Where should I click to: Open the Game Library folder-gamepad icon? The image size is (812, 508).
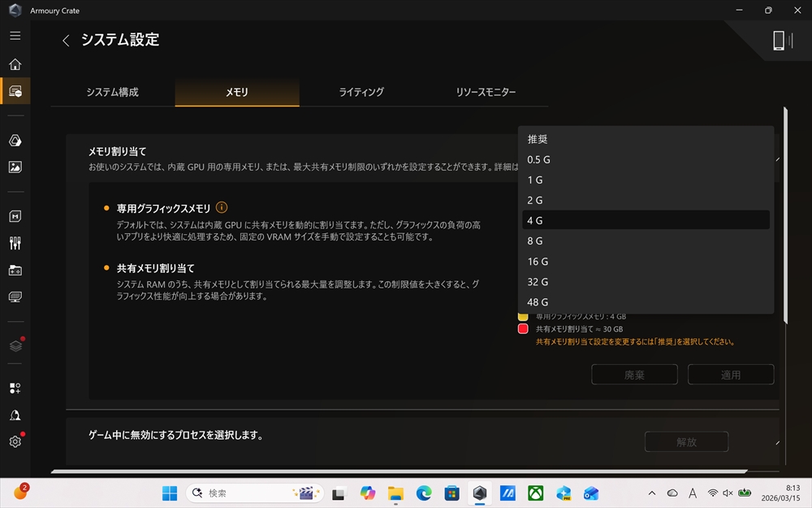click(x=15, y=270)
